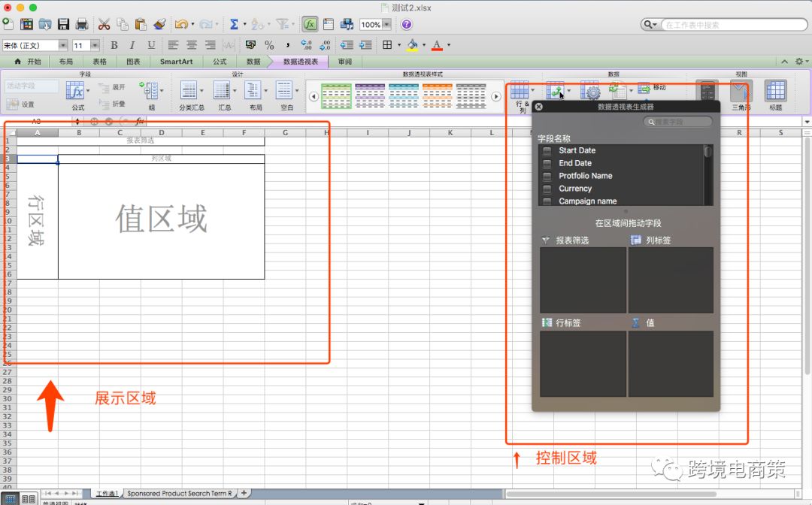The height and width of the screenshot is (505, 812).
Task: Open Sponsored Product Search Term sheet tab
Action: 179,494
